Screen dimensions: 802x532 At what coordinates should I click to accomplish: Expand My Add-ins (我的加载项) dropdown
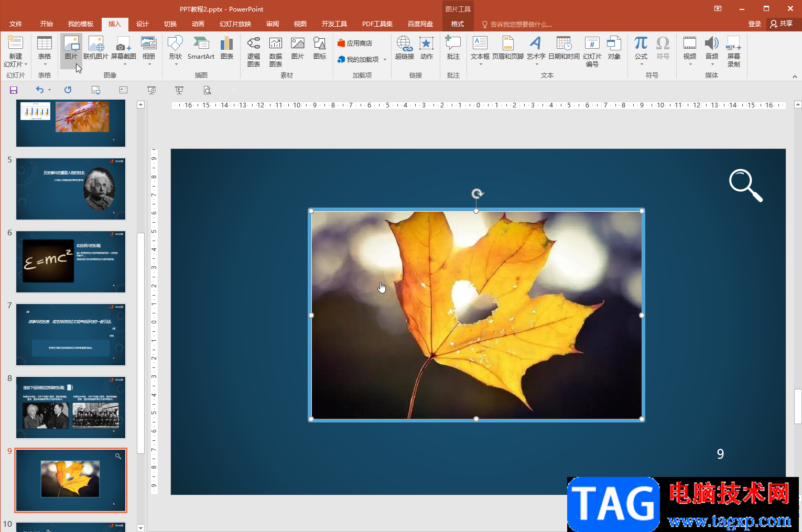click(385, 60)
